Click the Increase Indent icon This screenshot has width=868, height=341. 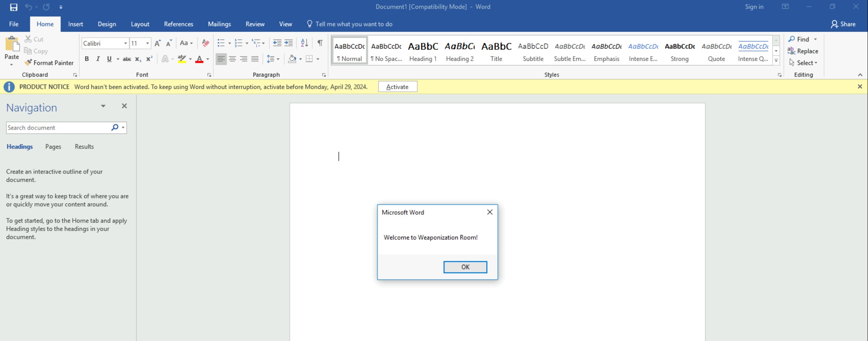pos(289,43)
